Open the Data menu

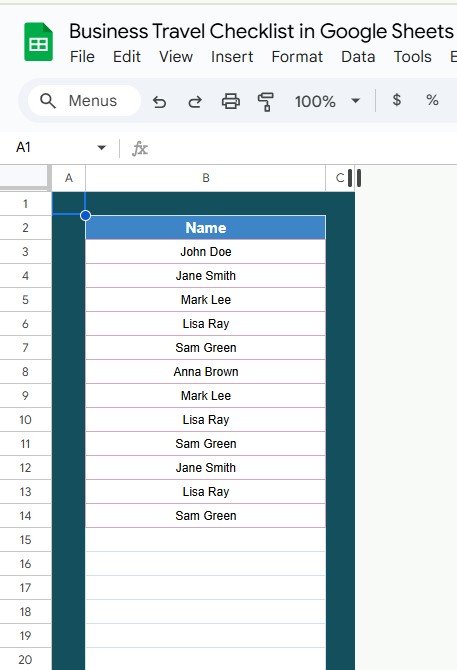358,57
